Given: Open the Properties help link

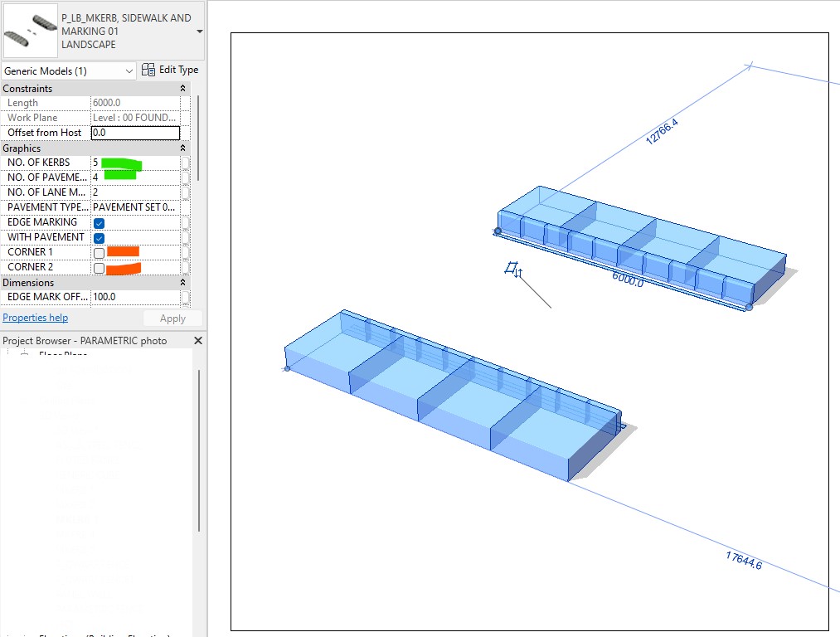Looking at the screenshot, I should coord(36,318).
